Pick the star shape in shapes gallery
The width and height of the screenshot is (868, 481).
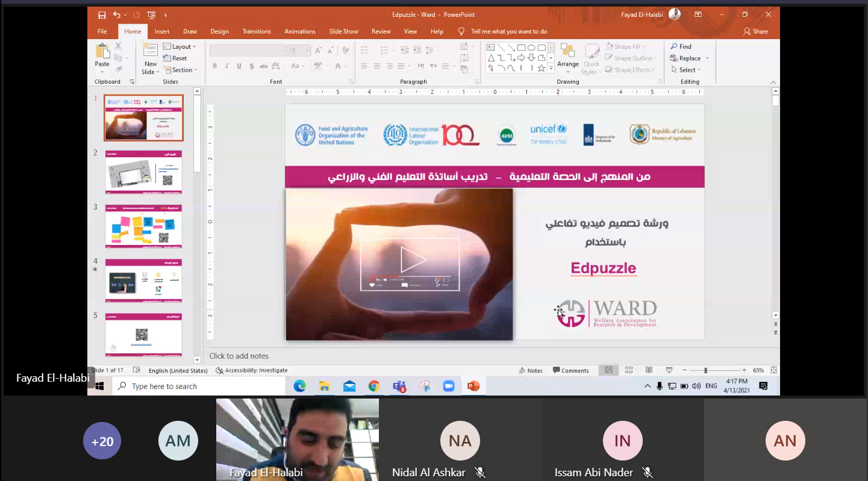coord(542,68)
